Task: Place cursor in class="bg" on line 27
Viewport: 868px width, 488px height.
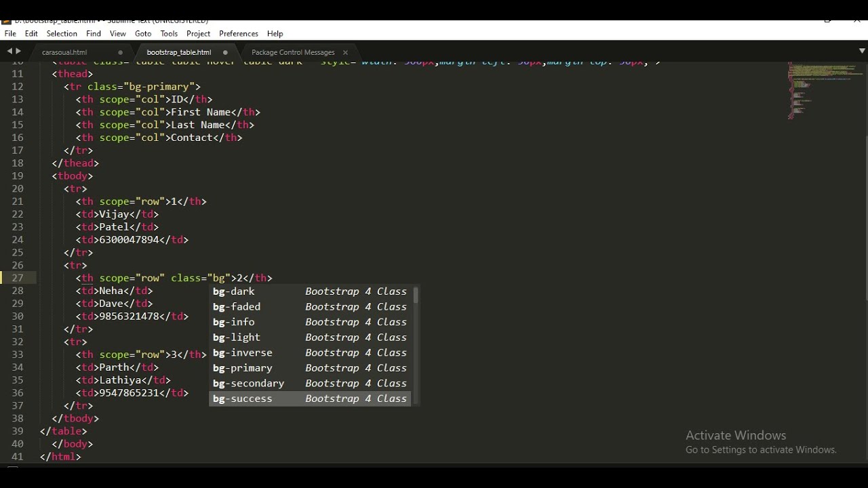Action: (x=201, y=278)
